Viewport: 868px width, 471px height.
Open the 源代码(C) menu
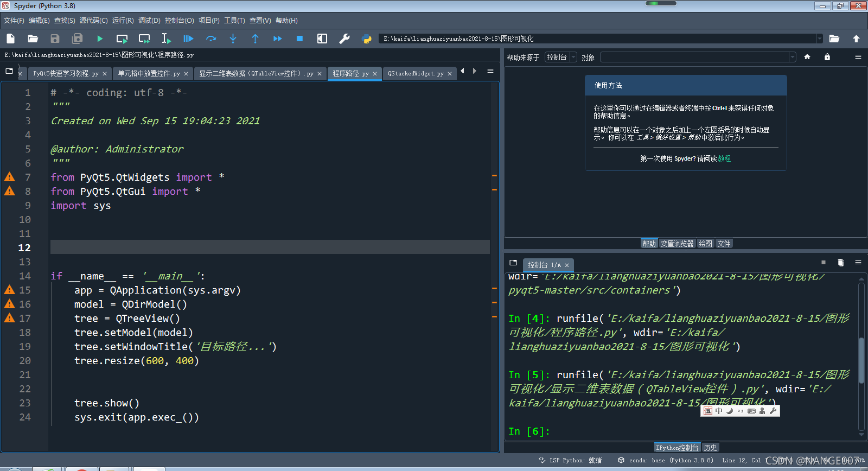pyautogui.click(x=93, y=21)
